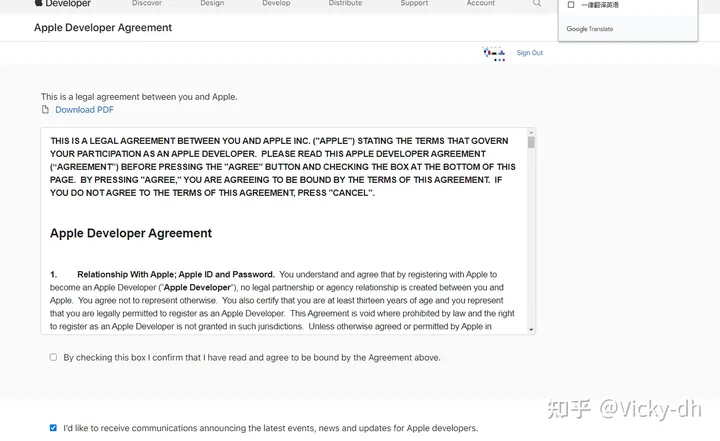Click the agreement scrollbar up arrow
The width and height of the screenshot is (720, 441).
coord(531,133)
